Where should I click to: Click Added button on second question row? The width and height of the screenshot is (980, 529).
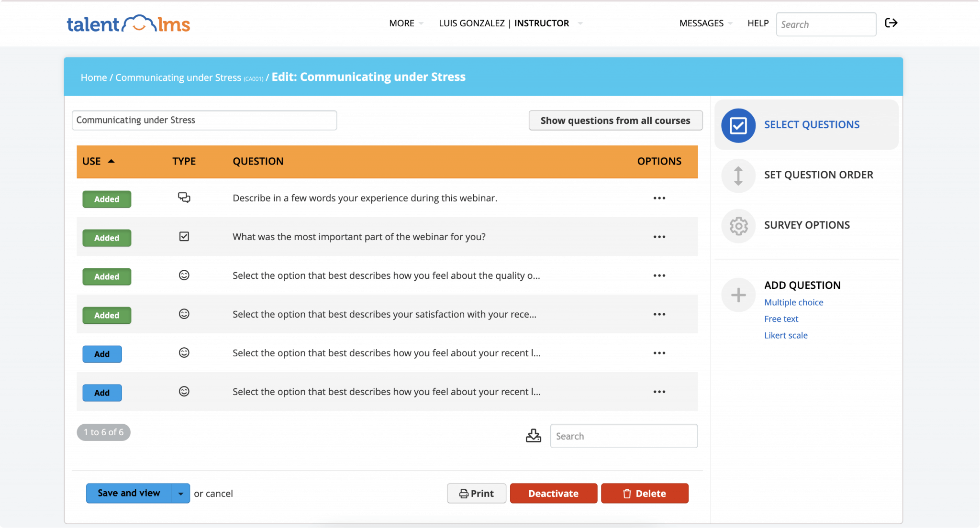(106, 237)
